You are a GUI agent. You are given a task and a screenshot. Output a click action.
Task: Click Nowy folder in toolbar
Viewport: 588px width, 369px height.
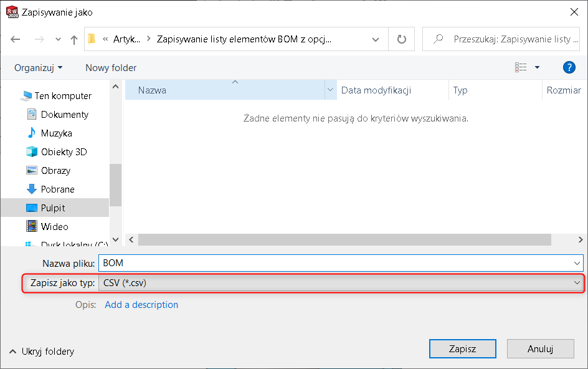tap(111, 67)
